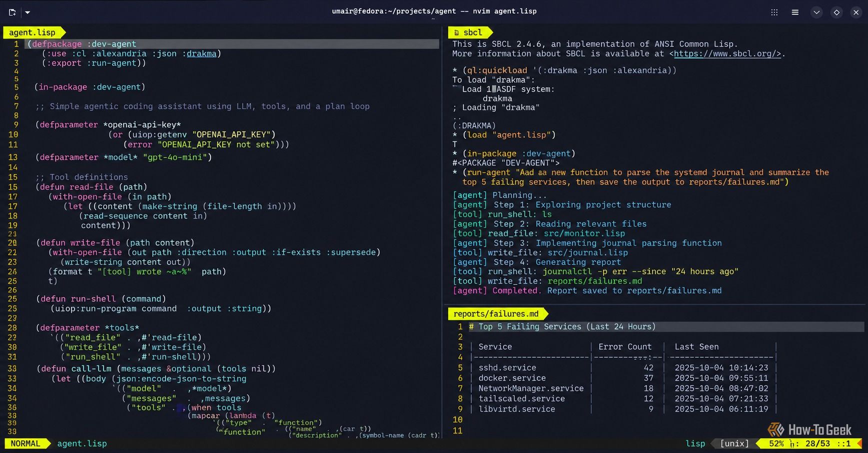Open the tab overview grid icon
Viewport: 868px width, 453px height.
pyautogui.click(x=774, y=12)
